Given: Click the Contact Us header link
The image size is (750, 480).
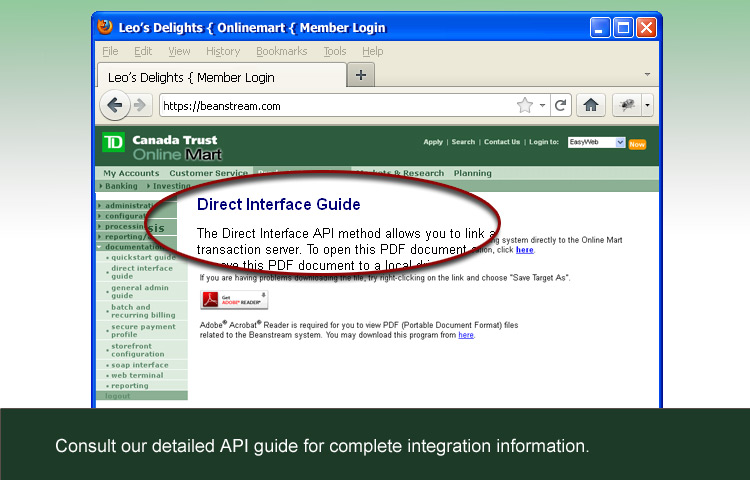Looking at the screenshot, I should 502,142.
